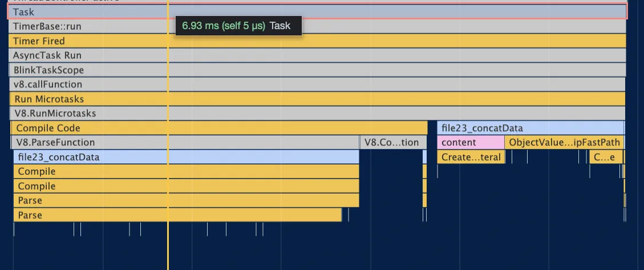Click the v8.callFunction flame bar

[x=317, y=84]
